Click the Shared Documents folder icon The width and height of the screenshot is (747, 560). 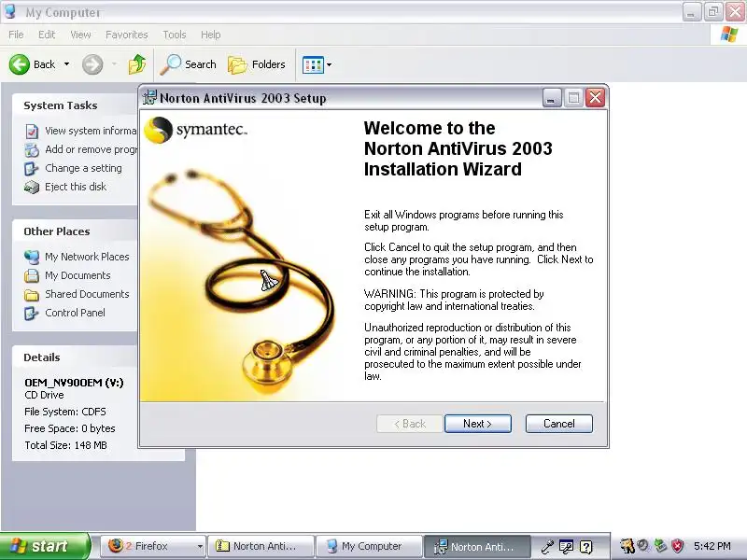pyautogui.click(x=32, y=295)
